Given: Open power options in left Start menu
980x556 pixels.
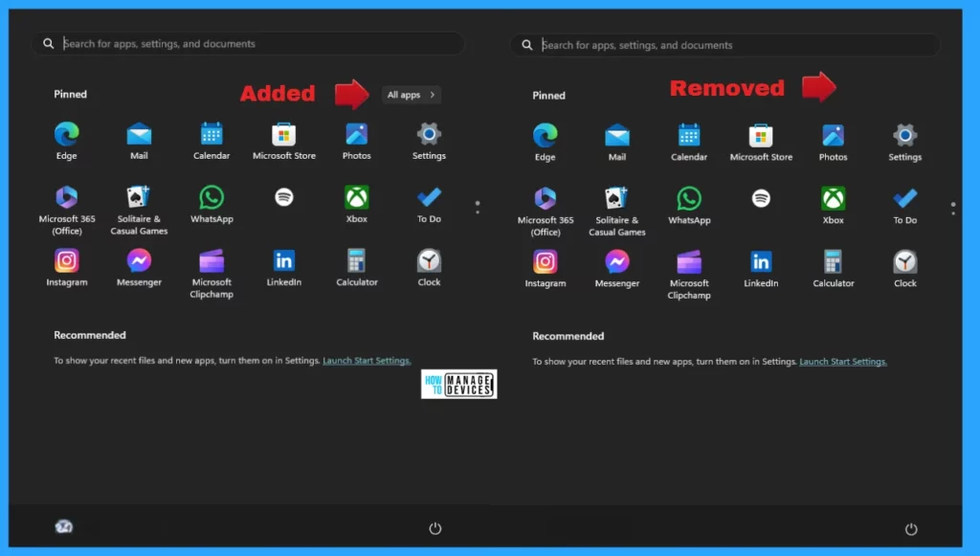Looking at the screenshot, I should (x=435, y=528).
